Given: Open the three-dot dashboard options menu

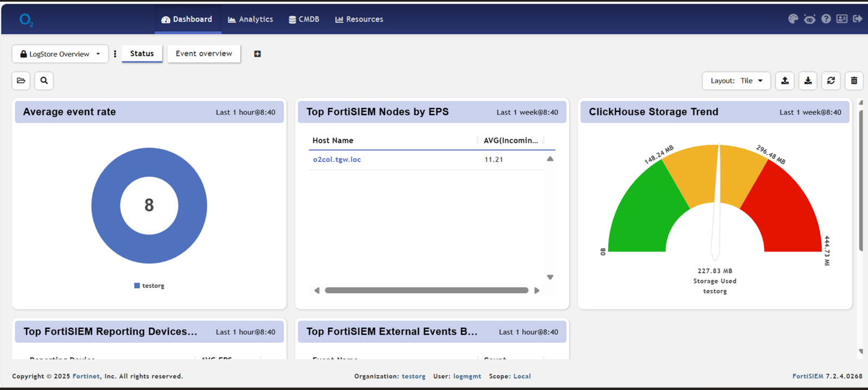Looking at the screenshot, I should pyautogui.click(x=115, y=54).
